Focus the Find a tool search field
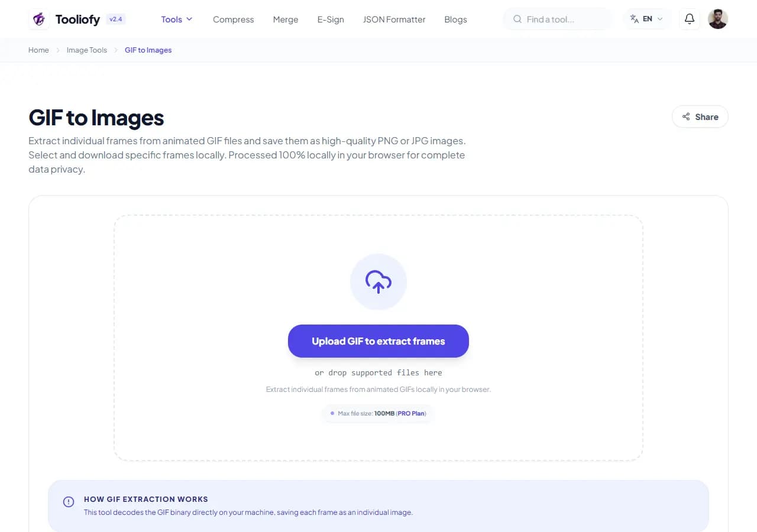 (x=558, y=19)
